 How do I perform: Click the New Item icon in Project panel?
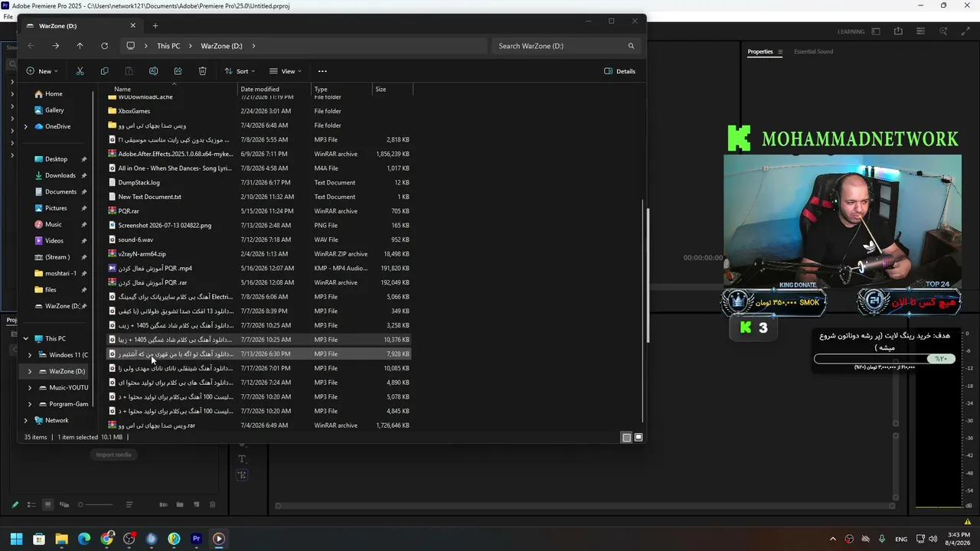pos(196,504)
